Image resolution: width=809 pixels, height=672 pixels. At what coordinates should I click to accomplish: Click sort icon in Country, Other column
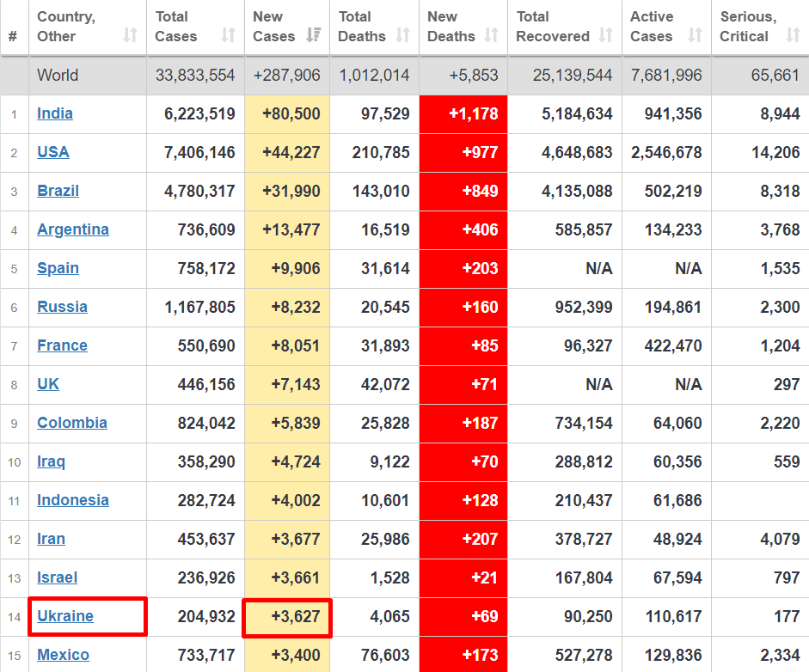[x=130, y=35]
